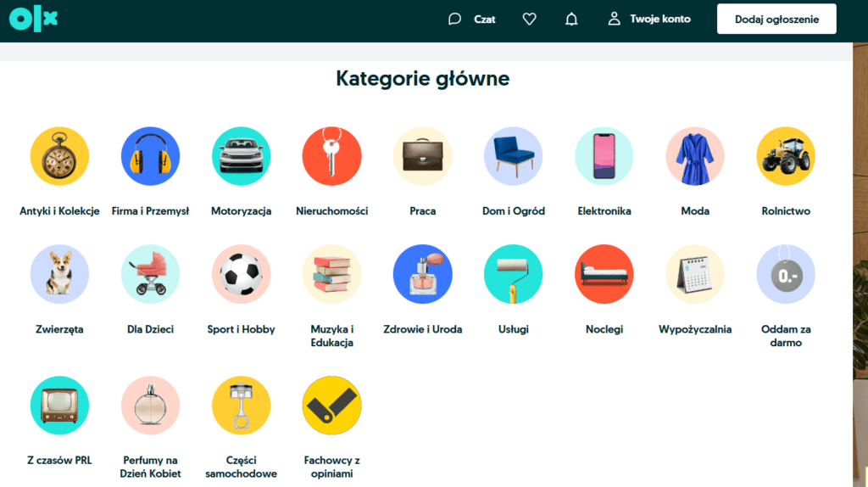Click Fachowcy z opiniami category link

pyautogui.click(x=331, y=467)
